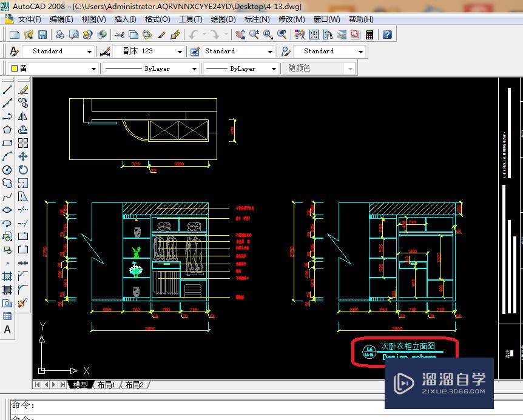Select the Copy Object modify tool
523x420 pixels.
tap(23, 103)
